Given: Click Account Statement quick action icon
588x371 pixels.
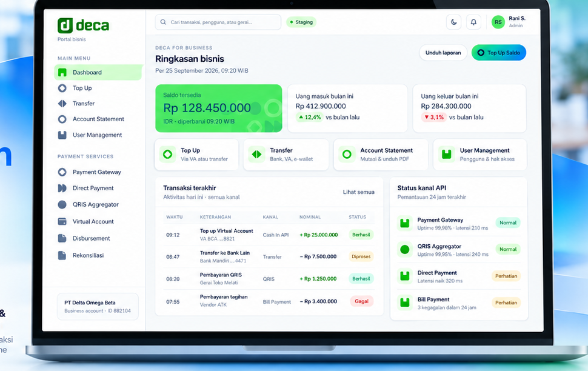Looking at the screenshot, I should click(x=347, y=154).
